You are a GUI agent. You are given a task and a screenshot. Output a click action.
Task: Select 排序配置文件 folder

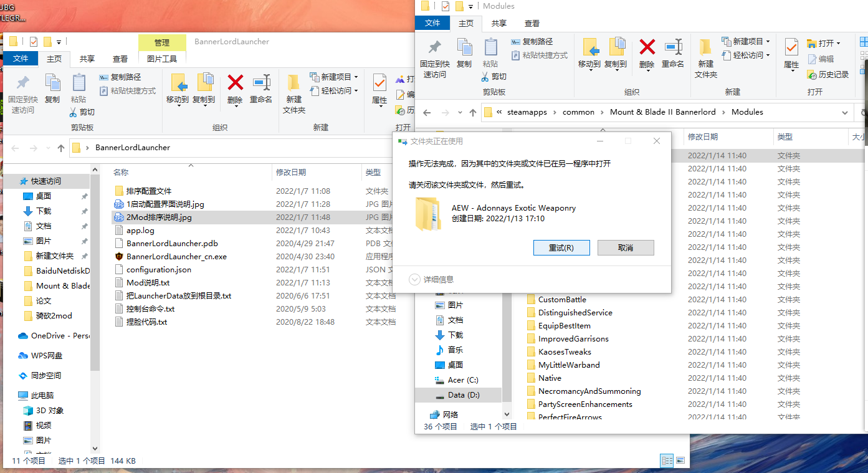[x=149, y=191]
